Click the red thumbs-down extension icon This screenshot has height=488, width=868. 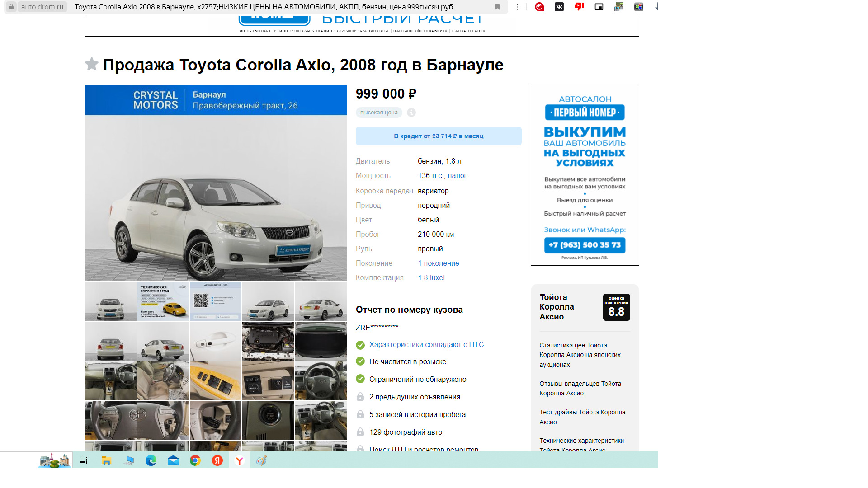point(579,7)
